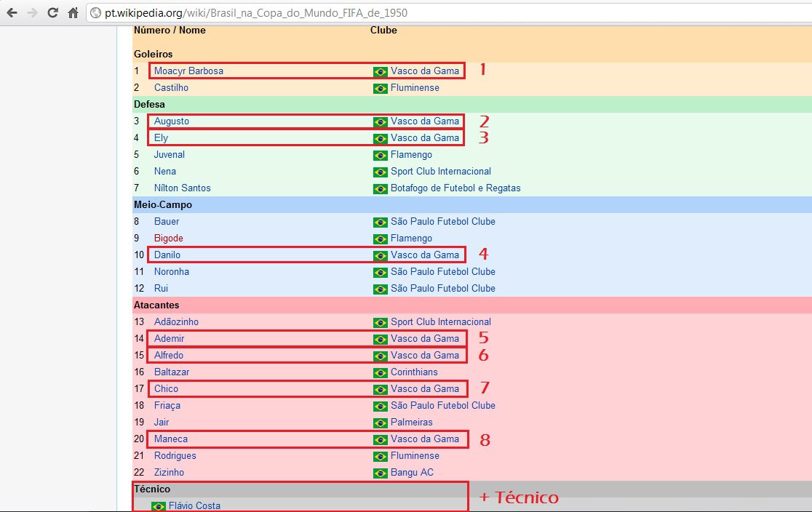Screen dimensions: 812x512
Task: Click the flag icon in Bigode's row
Action: (380, 239)
